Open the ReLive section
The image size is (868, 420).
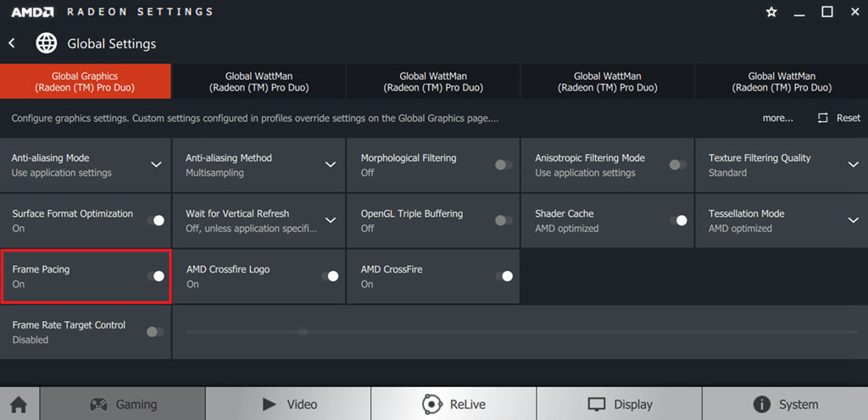coord(453,405)
